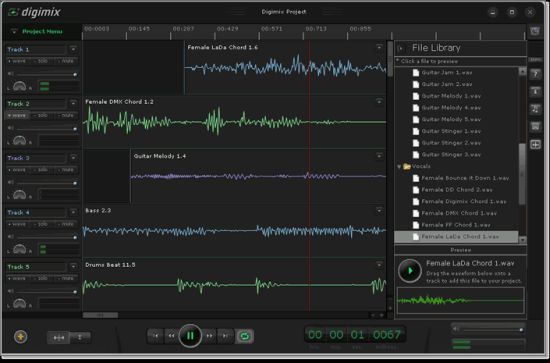Mute Track 4
Viewport: 550px width, 363px height.
coord(66,224)
